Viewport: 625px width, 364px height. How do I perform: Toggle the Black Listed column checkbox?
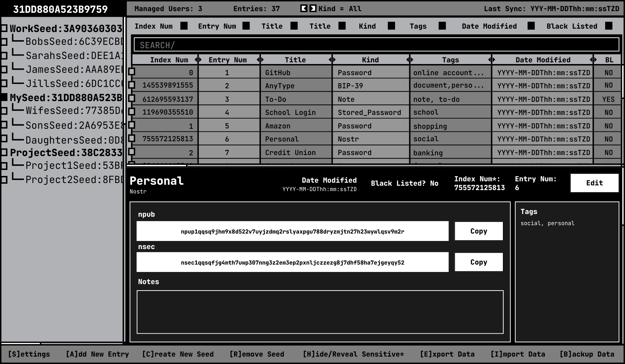pos(608,26)
